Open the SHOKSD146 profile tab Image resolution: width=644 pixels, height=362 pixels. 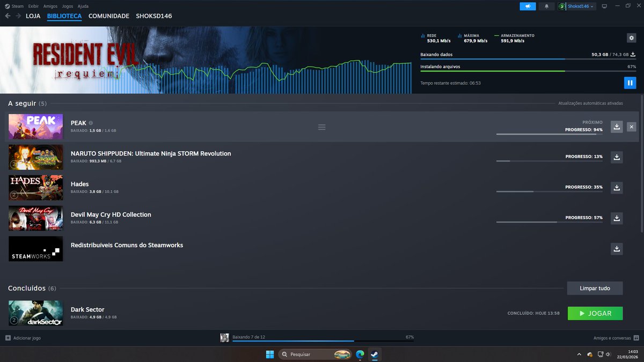tap(154, 16)
